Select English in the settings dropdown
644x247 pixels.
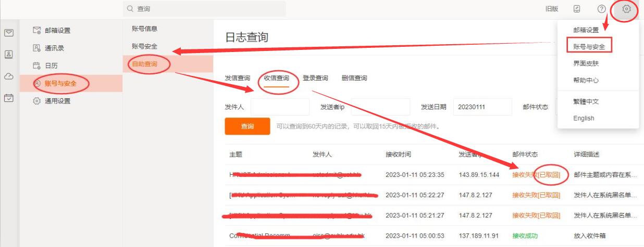point(584,118)
